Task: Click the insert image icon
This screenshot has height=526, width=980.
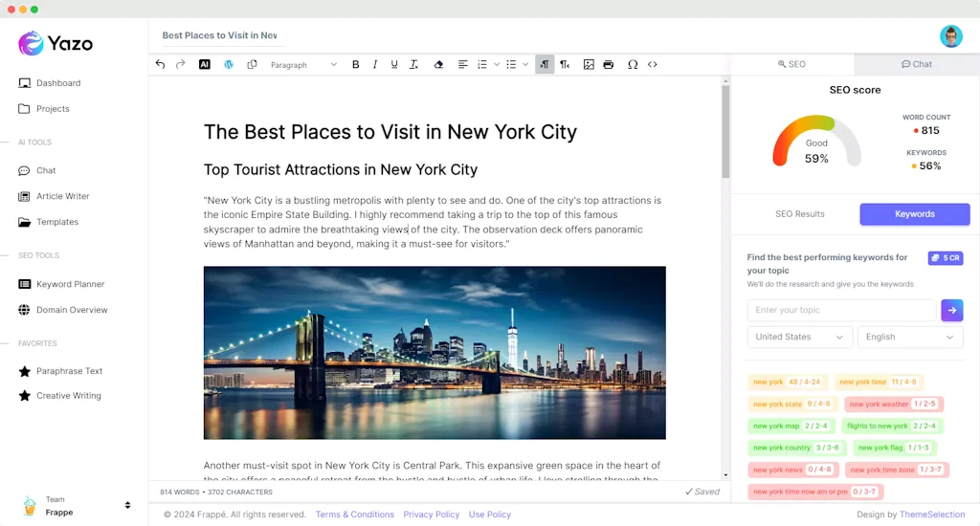Action: (x=589, y=65)
